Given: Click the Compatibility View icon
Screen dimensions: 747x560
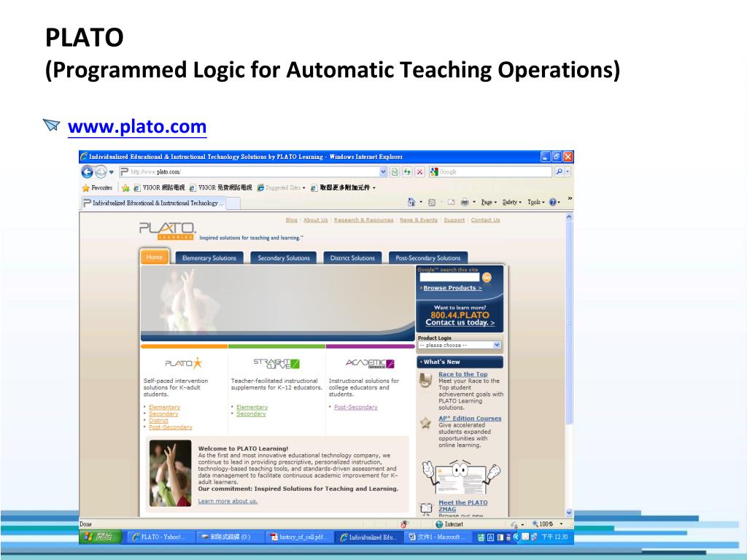Looking at the screenshot, I should [x=395, y=172].
